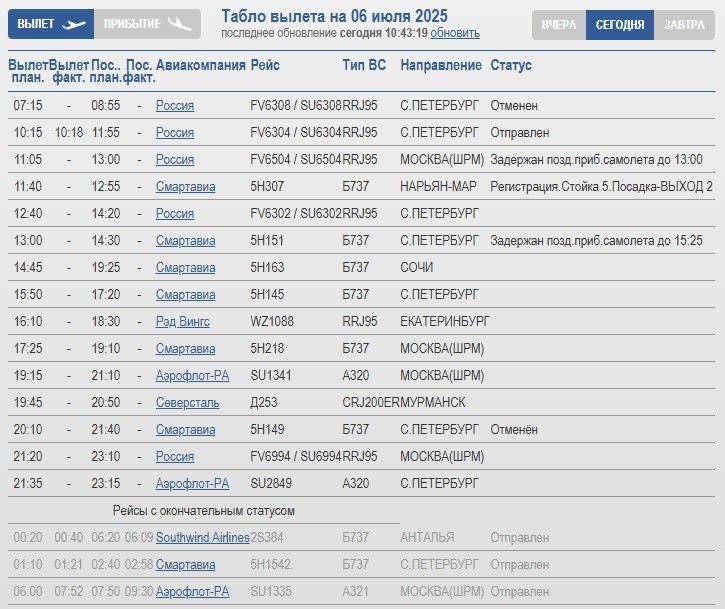Select the Завтра day tab
Screen dimensions: 725x609
[x=684, y=25]
